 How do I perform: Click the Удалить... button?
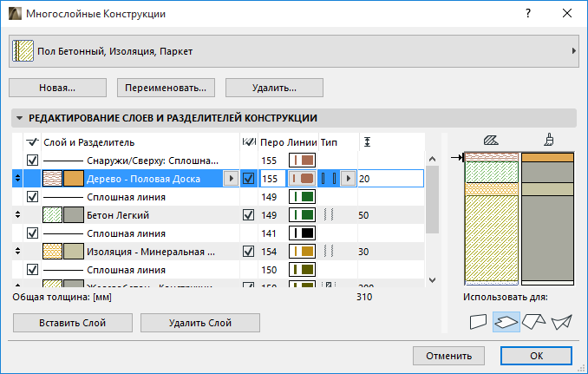(x=274, y=88)
